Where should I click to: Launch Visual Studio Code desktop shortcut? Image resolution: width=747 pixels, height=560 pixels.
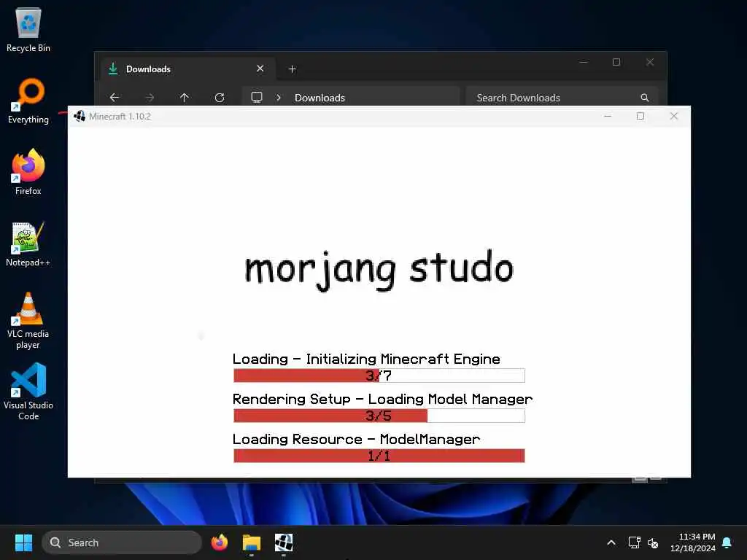click(x=28, y=392)
